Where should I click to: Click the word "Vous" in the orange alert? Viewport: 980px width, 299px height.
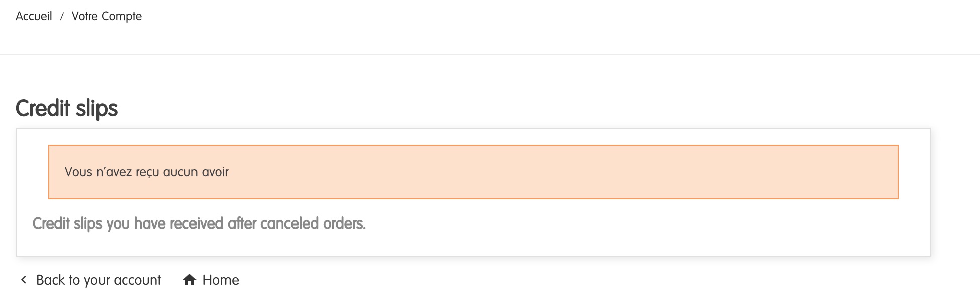coord(78,172)
